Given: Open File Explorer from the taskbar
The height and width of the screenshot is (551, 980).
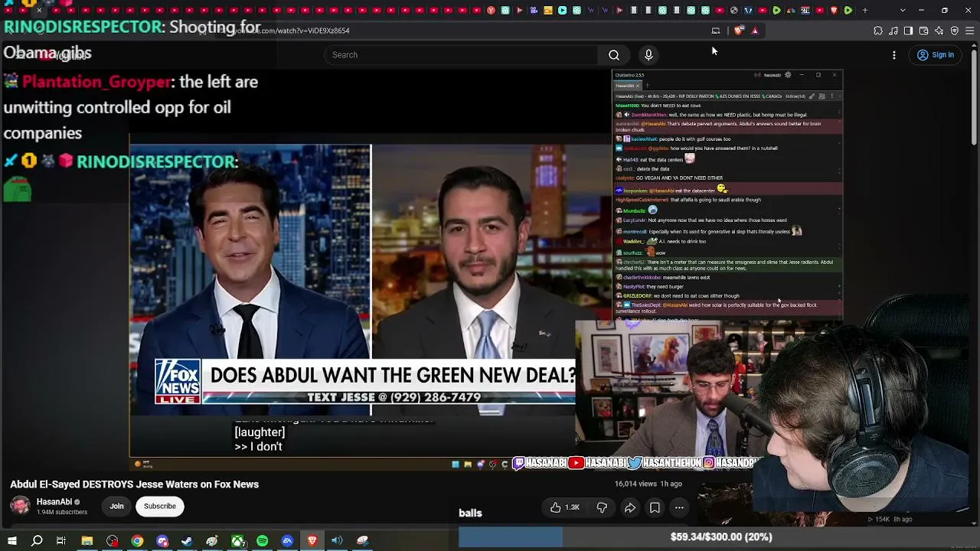Looking at the screenshot, I should pyautogui.click(x=87, y=541).
